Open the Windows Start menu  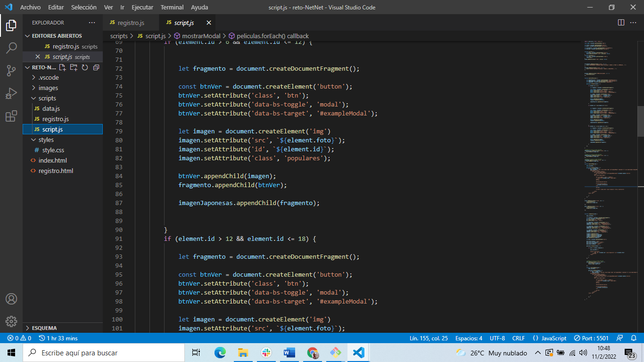(11, 353)
